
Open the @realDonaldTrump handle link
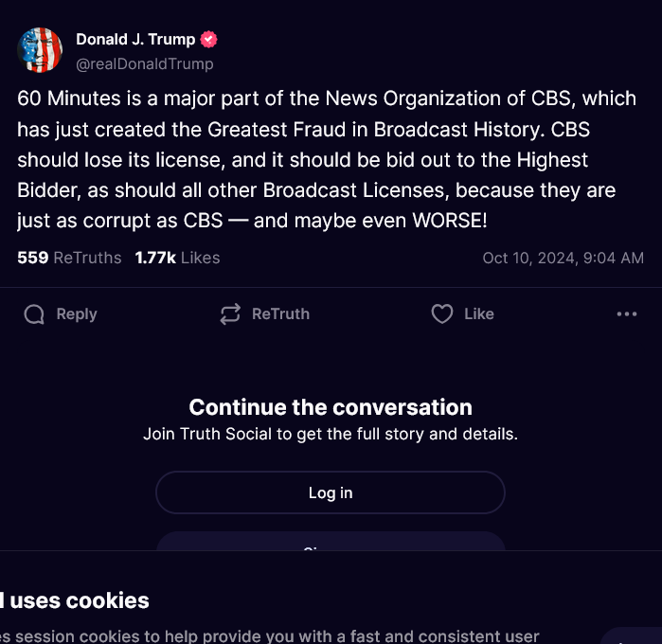[x=144, y=63]
